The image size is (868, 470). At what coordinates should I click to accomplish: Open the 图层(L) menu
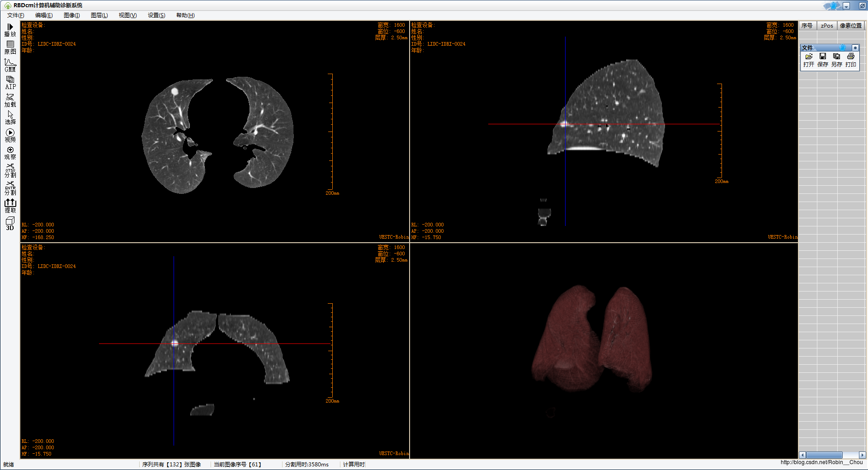tap(99, 15)
